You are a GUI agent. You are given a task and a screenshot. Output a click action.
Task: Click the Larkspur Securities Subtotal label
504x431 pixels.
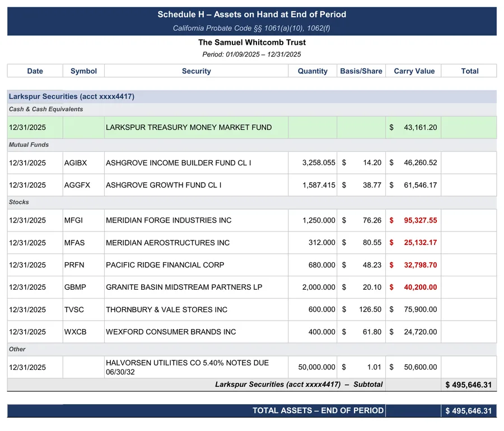pyautogui.click(x=299, y=384)
